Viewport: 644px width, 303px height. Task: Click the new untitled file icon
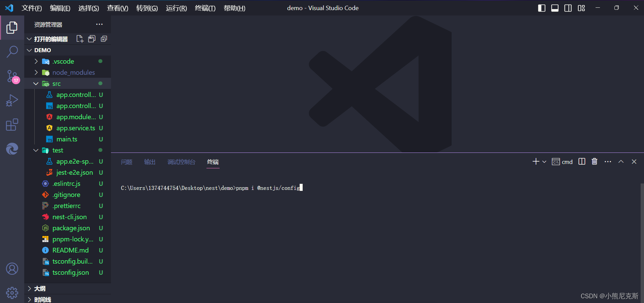point(80,39)
